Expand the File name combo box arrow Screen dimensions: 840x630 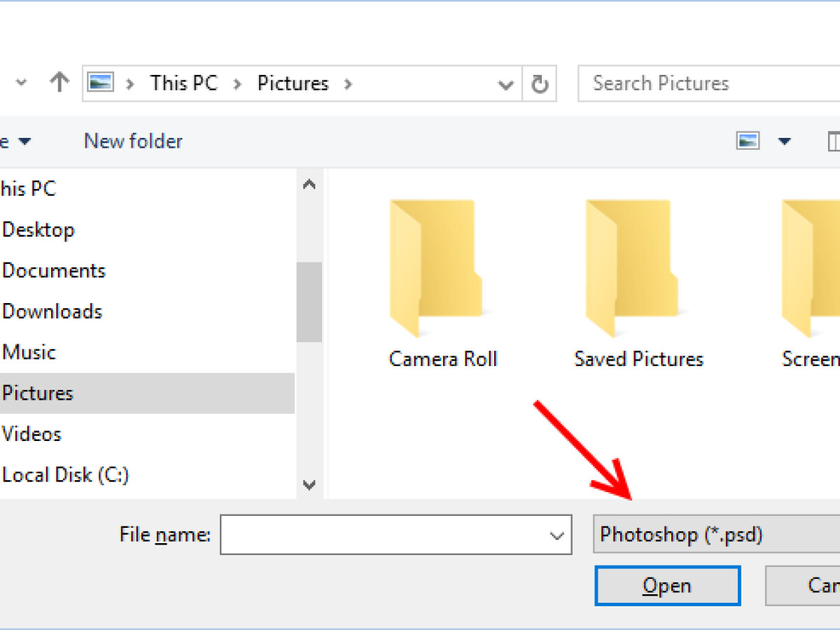(555, 534)
